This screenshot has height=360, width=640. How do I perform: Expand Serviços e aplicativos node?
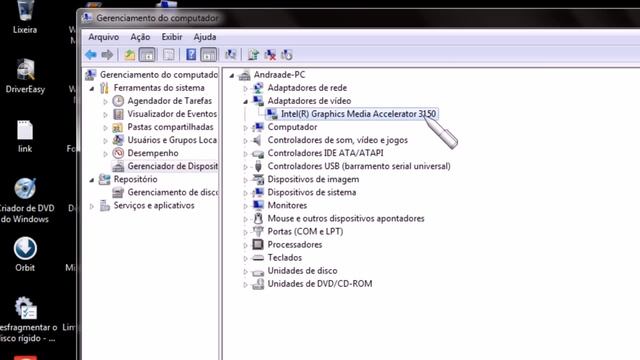tap(92, 206)
